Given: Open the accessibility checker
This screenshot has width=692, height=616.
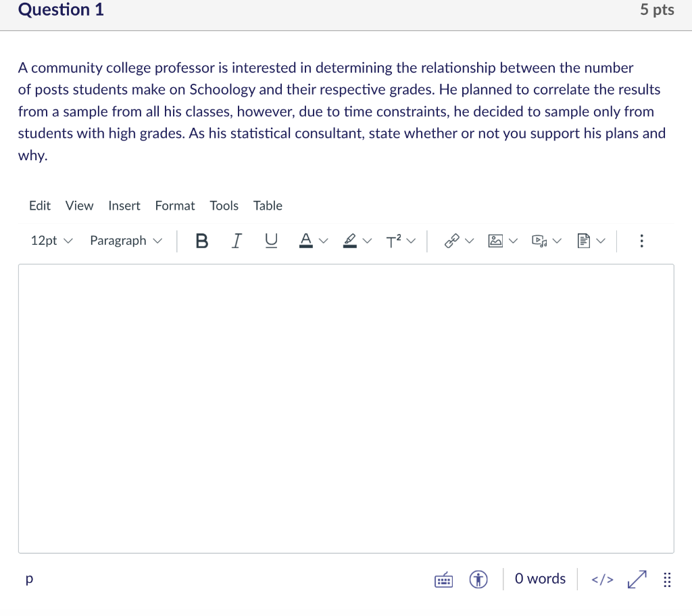Looking at the screenshot, I should pyautogui.click(x=478, y=579).
